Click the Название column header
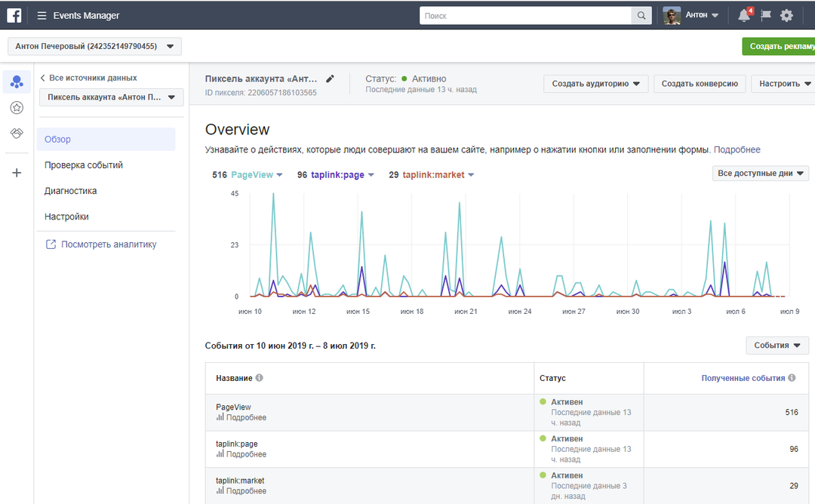 click(x=234, y=378)
